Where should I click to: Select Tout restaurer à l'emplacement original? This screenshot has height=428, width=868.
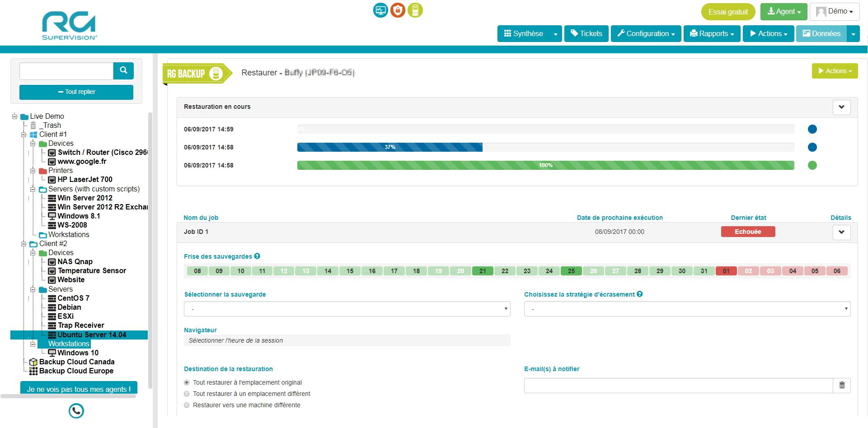[187, 382]
